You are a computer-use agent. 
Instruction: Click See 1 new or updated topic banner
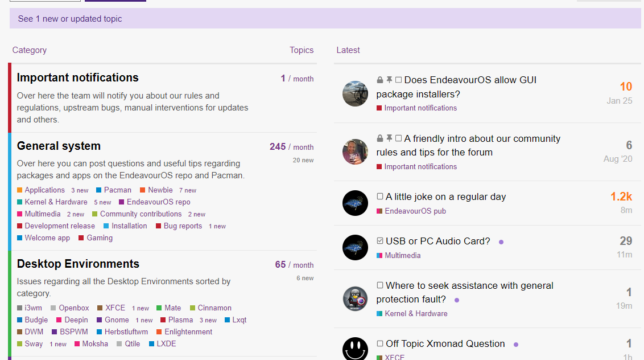(325, 19)
